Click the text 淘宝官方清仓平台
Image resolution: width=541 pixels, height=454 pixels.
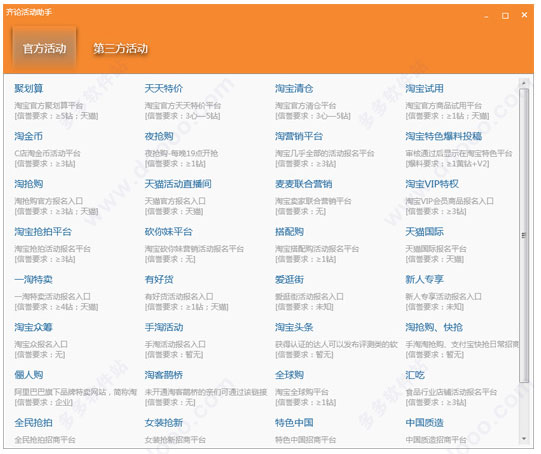pyautogui.click(x=305, y=105)
